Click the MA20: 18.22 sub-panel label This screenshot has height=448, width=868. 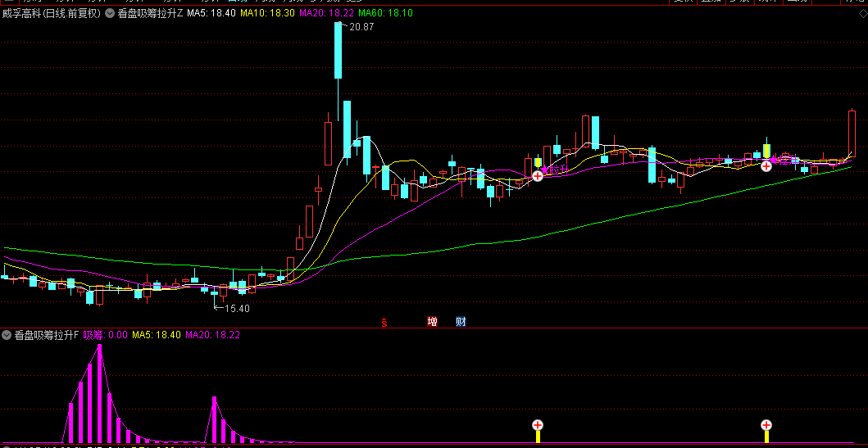tap(212, 335)
